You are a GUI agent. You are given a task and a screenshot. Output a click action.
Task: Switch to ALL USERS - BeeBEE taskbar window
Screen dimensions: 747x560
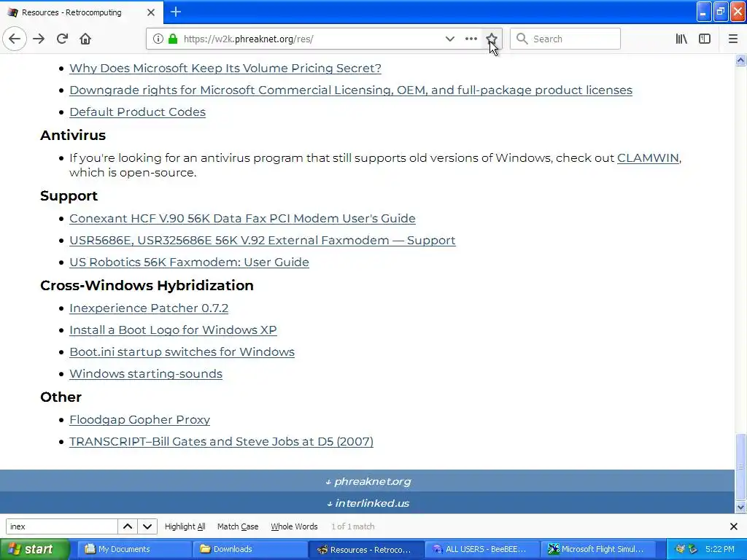pyautogui.click(x=481, y=549)
